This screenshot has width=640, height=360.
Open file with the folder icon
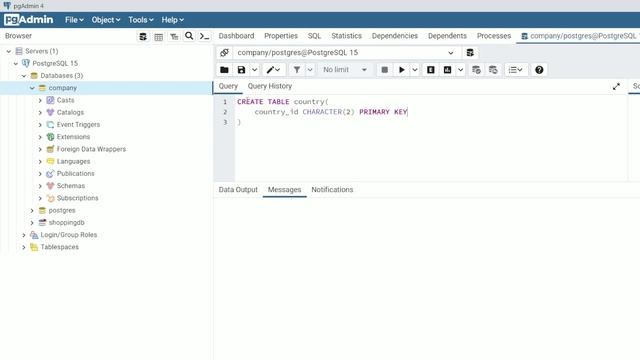[x=224, y=70]
